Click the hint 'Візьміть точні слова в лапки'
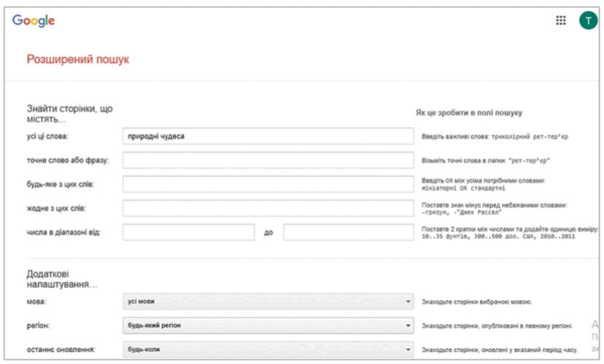Image resolution: width=604 pixels, height=364 pixels. tap(485, 160)
